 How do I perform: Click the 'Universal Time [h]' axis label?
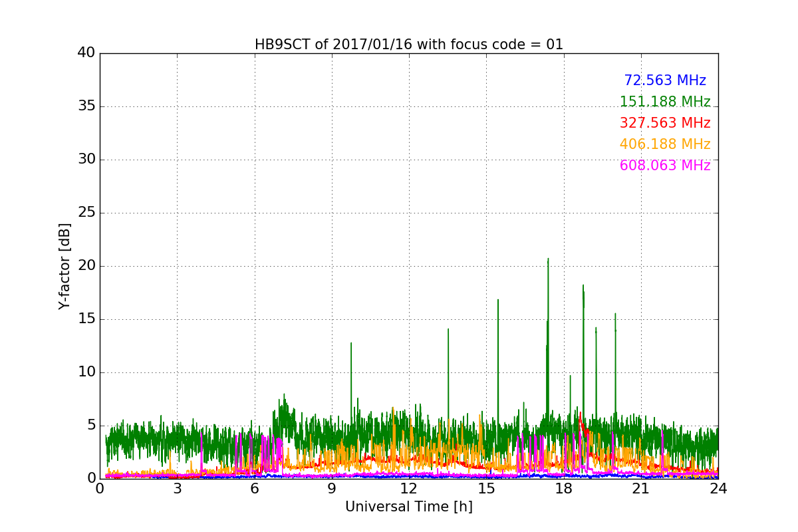tap(409, 507)
